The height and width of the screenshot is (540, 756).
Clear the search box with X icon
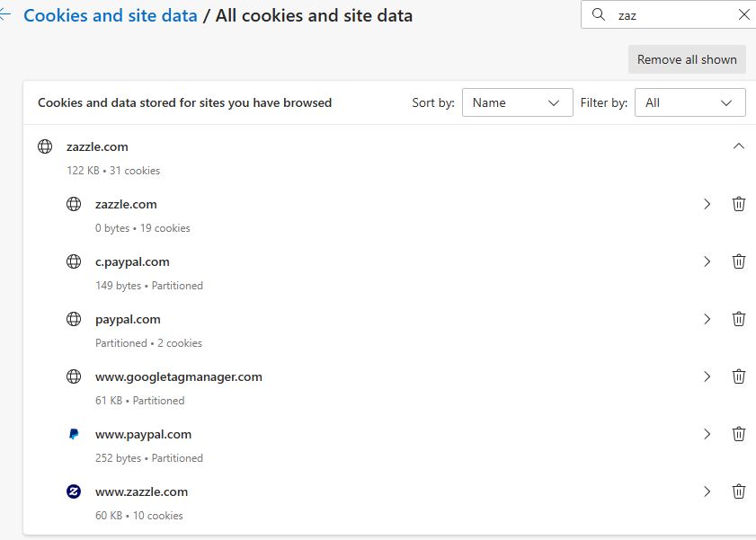(x=744, y=15)
